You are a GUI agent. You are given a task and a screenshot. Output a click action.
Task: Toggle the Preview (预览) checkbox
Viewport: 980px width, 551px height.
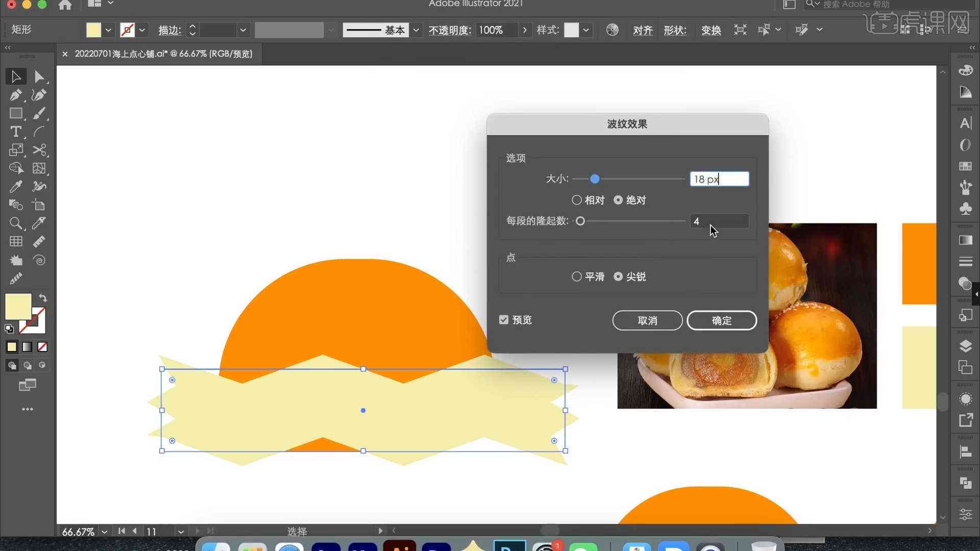tap(504, 320)
